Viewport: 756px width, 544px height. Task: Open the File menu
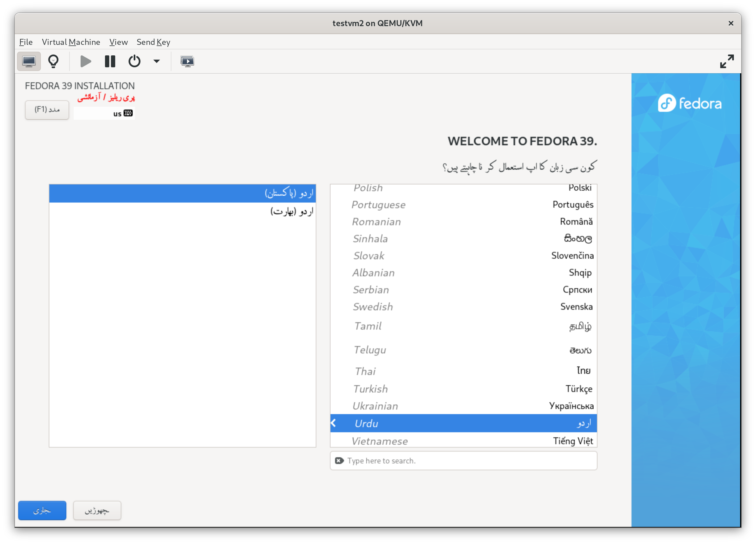(26, 42)
